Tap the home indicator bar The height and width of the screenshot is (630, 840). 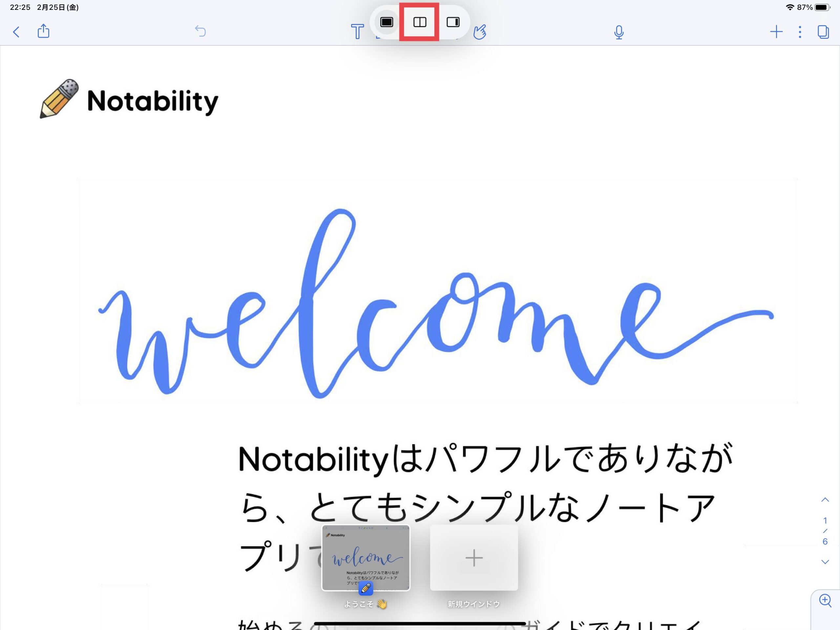(x=420, y=623)
